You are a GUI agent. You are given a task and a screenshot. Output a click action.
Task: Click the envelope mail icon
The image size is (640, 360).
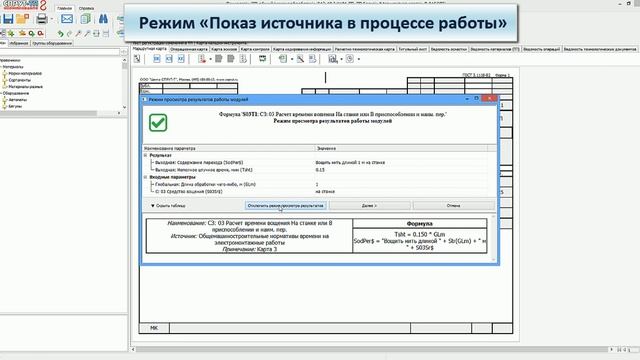pyautogui.click(x=67, y=18)
